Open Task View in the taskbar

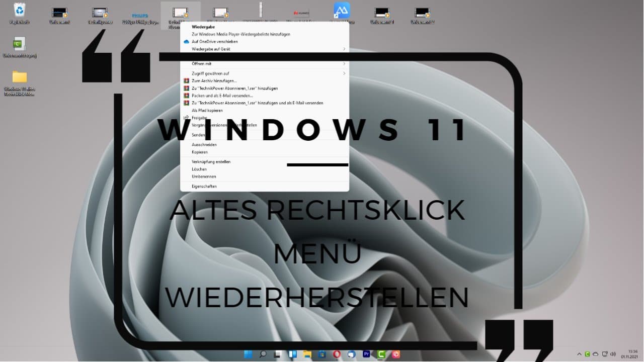click(277, 354)
